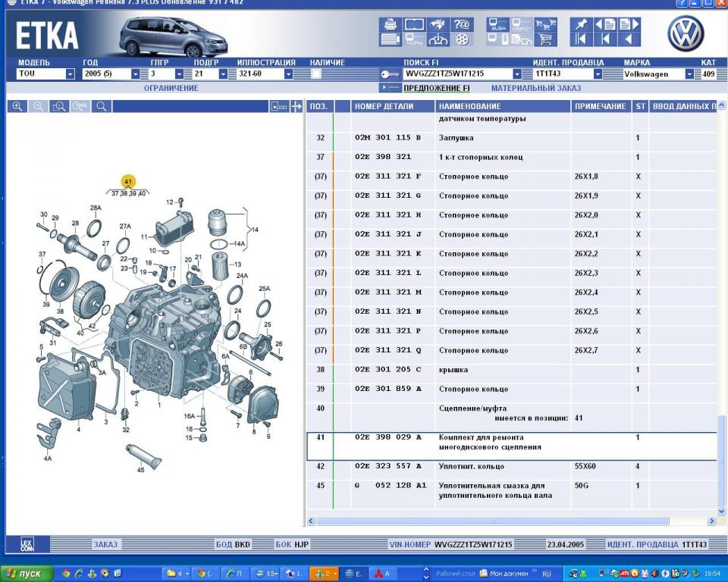Expand the arrow toggle left of ПРЕДЛОЖЕНИЕ FI

(390, 88)
